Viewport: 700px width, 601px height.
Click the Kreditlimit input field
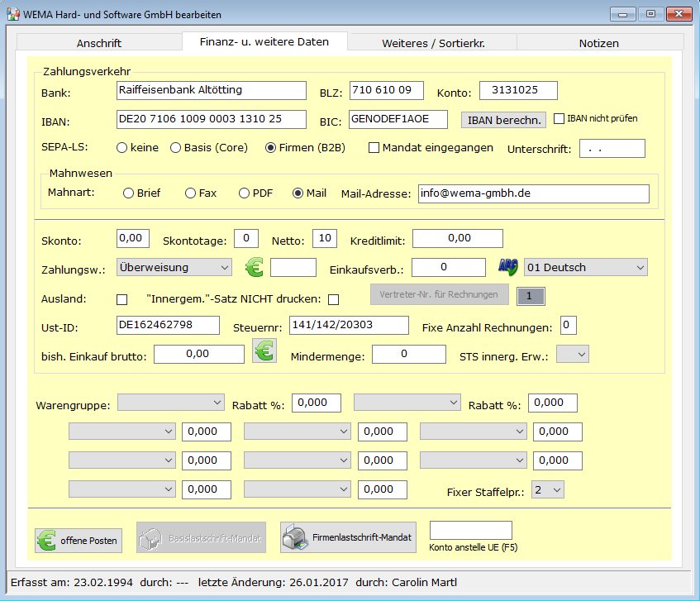click(457, 238)
